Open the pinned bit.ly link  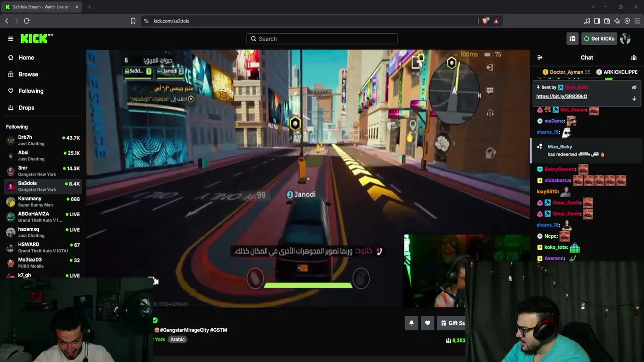pos(561,97)
